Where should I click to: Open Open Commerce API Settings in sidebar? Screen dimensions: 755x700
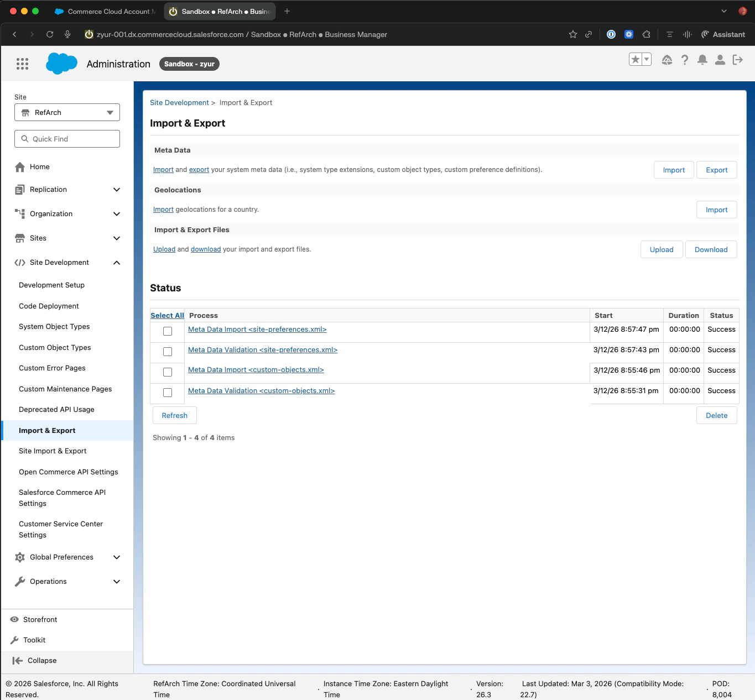tap(69, 472)
